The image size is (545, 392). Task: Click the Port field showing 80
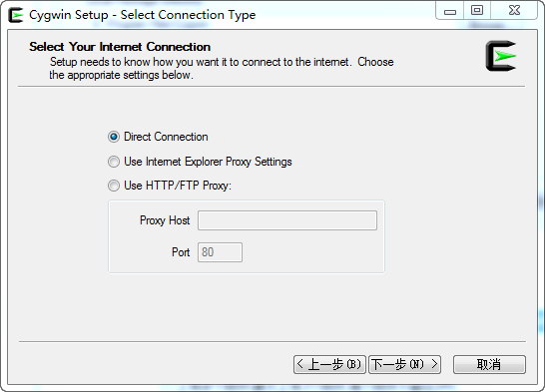pos(220,252)
